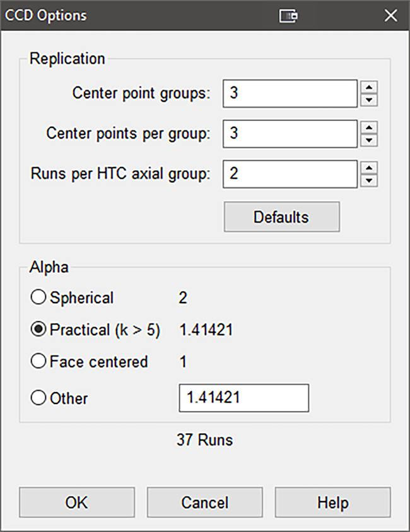This screenshot has width=410, height=532.
Task: Increase Runs per HTC axial group
Action: (x=370, y=167)
